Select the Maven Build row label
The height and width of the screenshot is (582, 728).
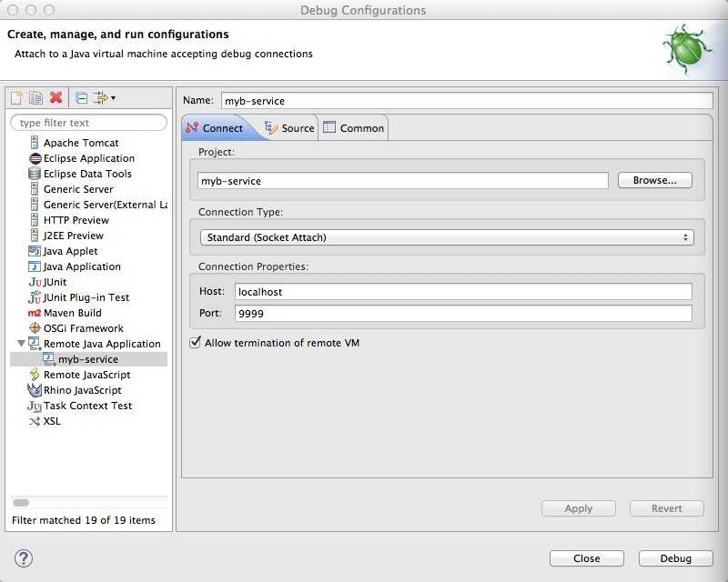point(73,313)
